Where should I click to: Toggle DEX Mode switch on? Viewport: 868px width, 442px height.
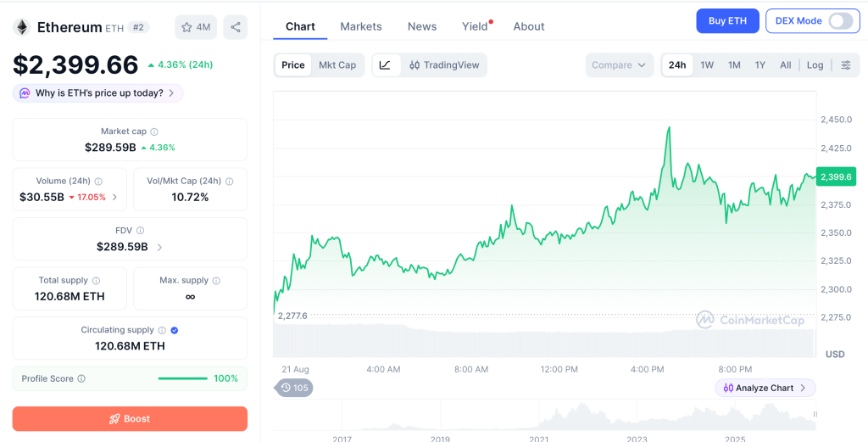[x=840, y=21]
